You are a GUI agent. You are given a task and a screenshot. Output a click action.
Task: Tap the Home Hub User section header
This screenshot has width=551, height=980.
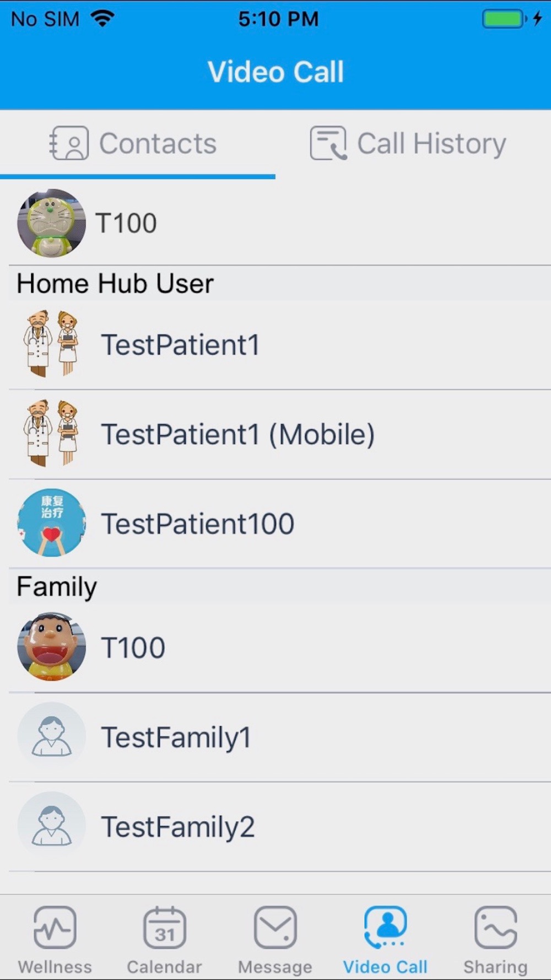point(115,284)
